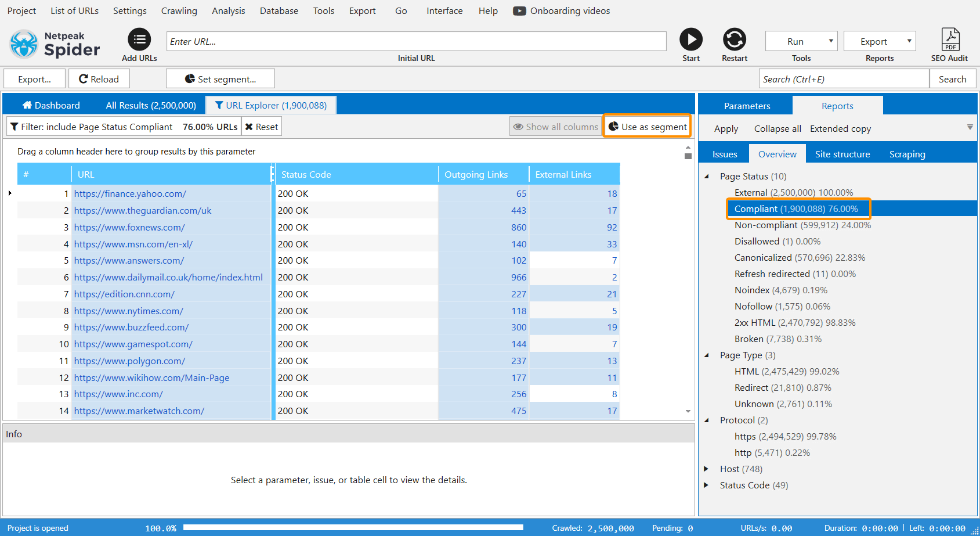The height and width of the screenshot is (536, 980).
Task: Click the table scrollbar up arrow
Action: [688, 148]
